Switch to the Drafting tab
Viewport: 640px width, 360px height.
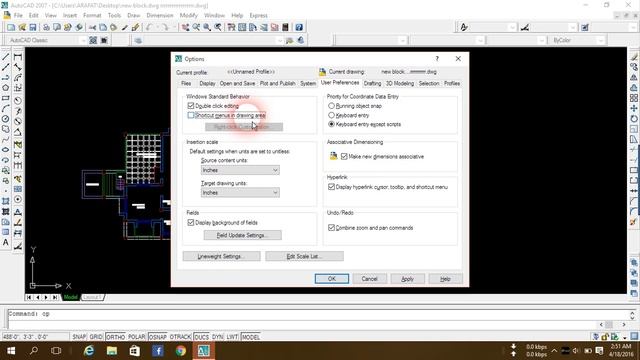click(372, 83)
